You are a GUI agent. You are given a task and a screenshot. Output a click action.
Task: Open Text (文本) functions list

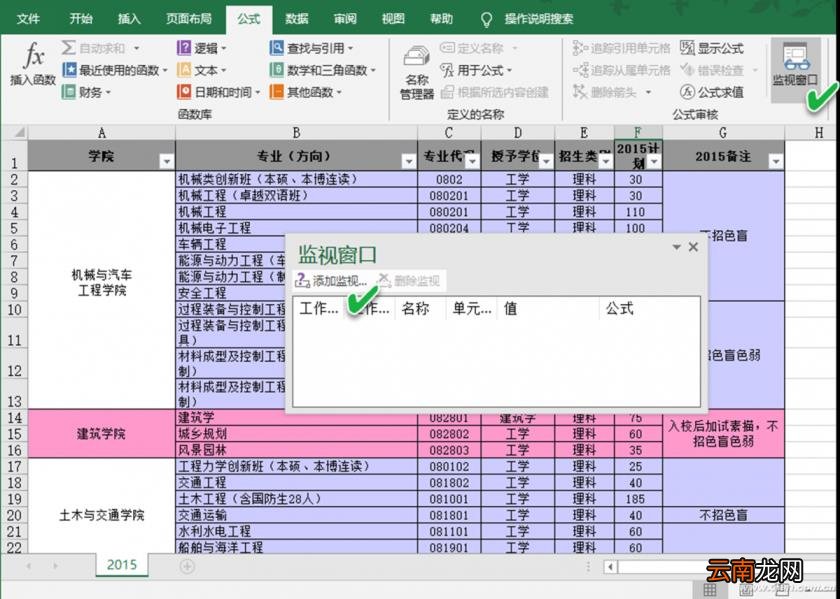[201, 70]
